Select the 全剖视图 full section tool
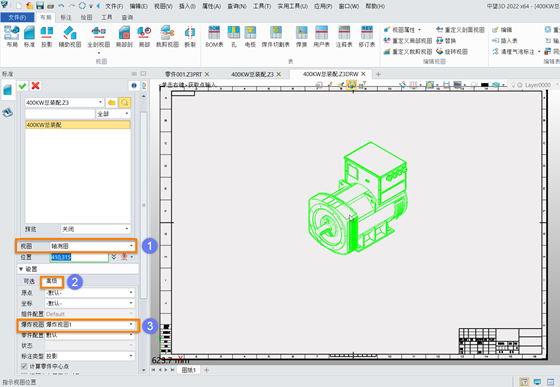The width and height of the screenshot is (560, 387). [99, 37]
